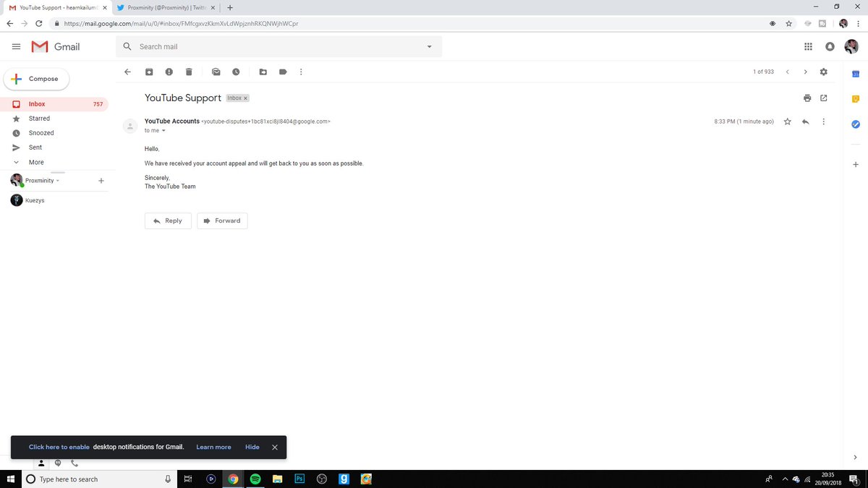Image resolution: width=868 pixels, height=488 pixels.
Task: Delete the email with trash icon
Action: point(189,72)
